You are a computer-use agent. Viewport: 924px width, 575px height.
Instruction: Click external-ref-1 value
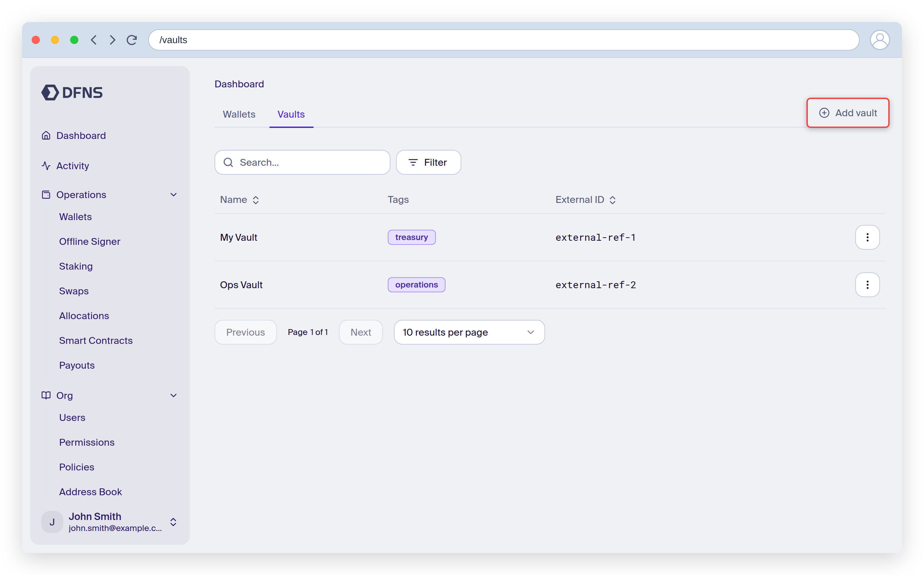click(595, 237)
